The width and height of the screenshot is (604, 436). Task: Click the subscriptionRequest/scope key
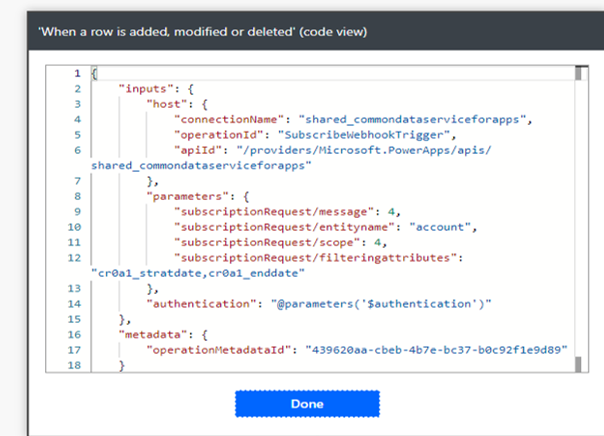pos(267,243)
